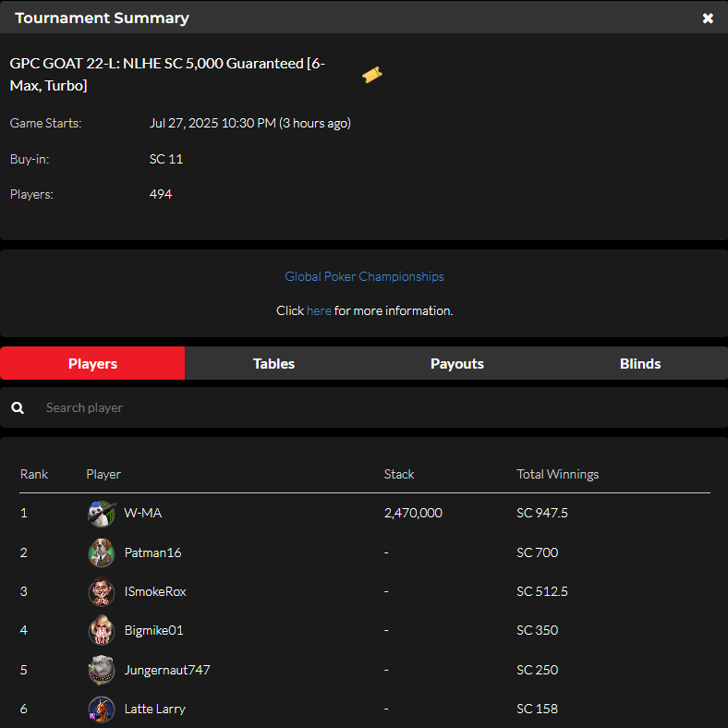The image size is (728, 728).
Task: Open Jungernaut747's avatar icon
Action: [x=102, y=670]
